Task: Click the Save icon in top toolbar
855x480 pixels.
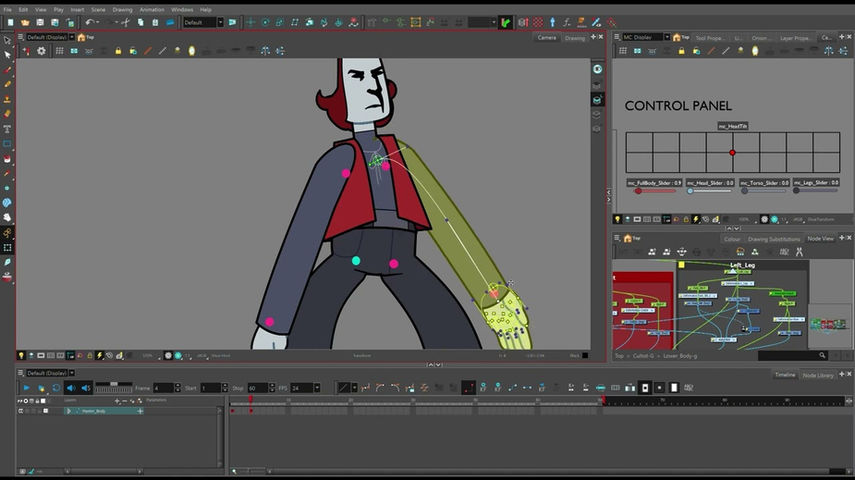Action: click(40, 22)
